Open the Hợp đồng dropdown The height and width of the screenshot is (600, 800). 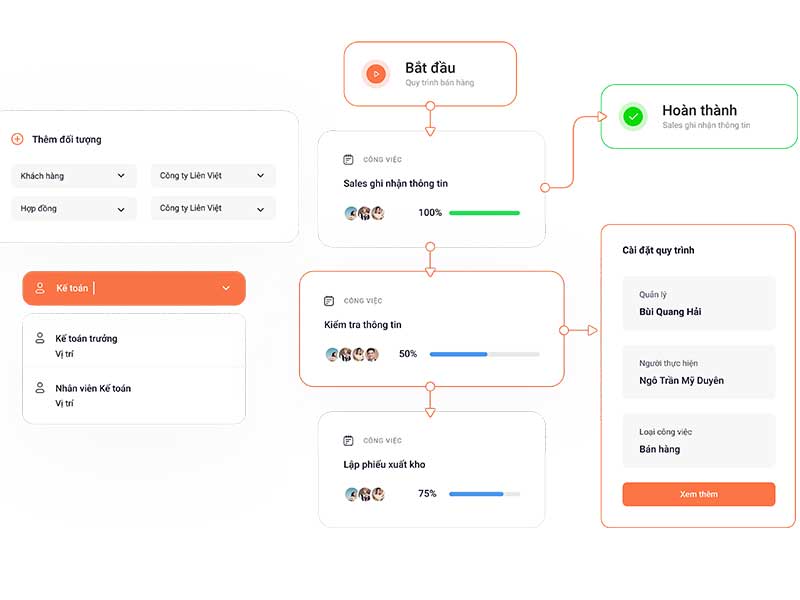click(73, 209)
